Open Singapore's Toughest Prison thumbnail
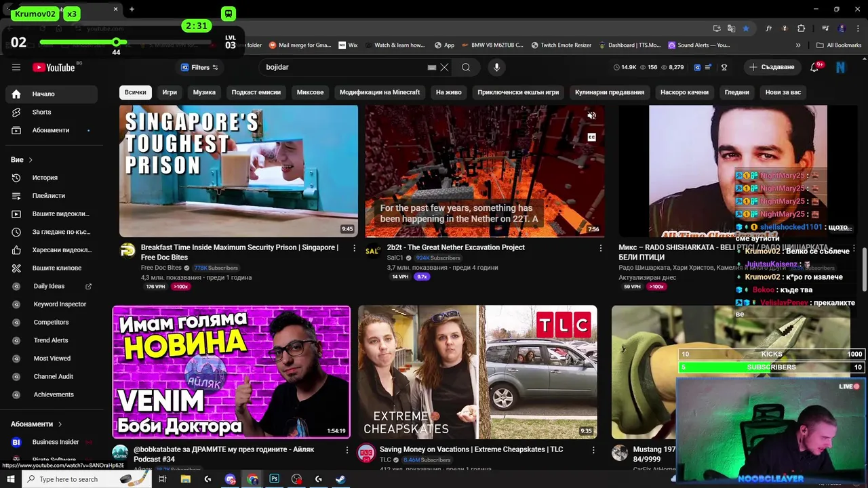The image size is (868, 488). point(239,171)
